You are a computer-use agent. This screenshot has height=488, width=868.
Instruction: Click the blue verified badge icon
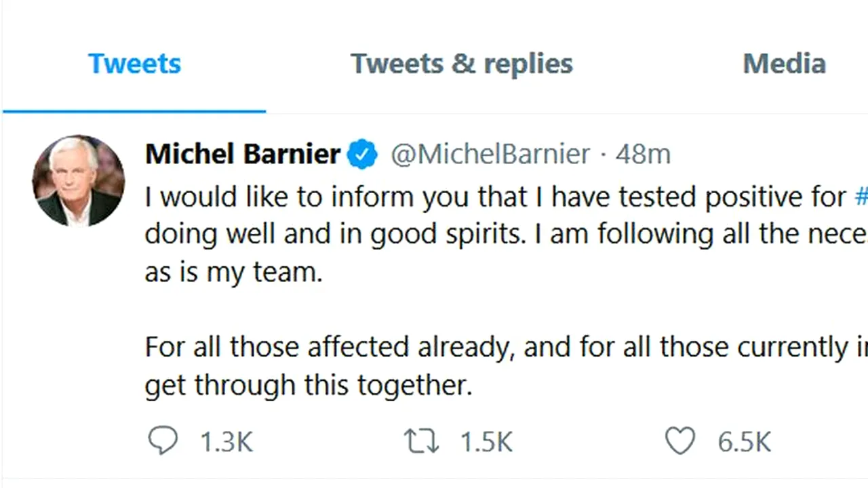click(362, 155)
